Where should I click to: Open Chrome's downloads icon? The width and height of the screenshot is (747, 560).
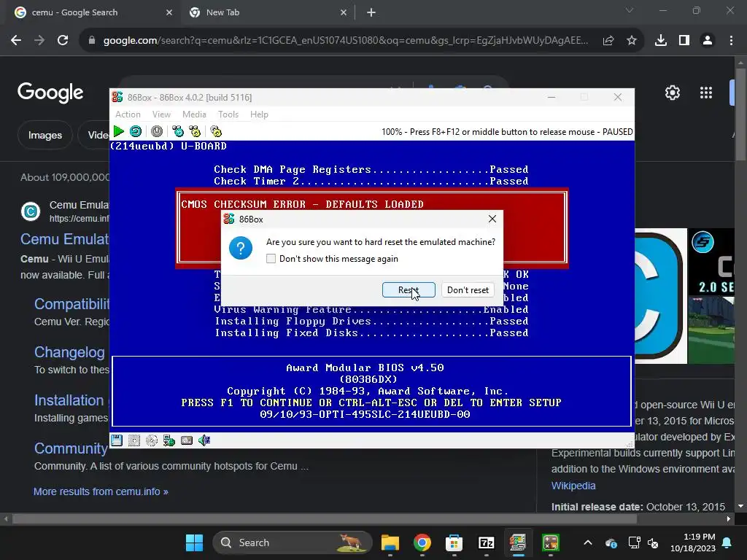[x=661, y=41]
